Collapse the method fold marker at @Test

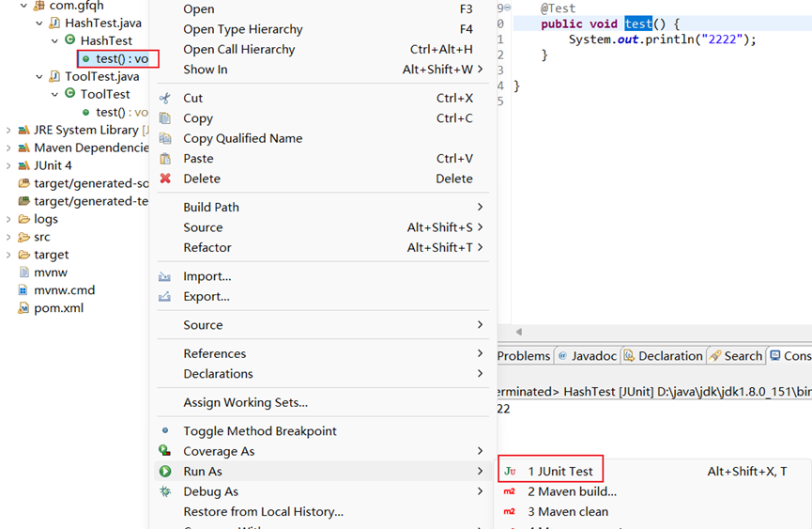[x=508, y=8]
